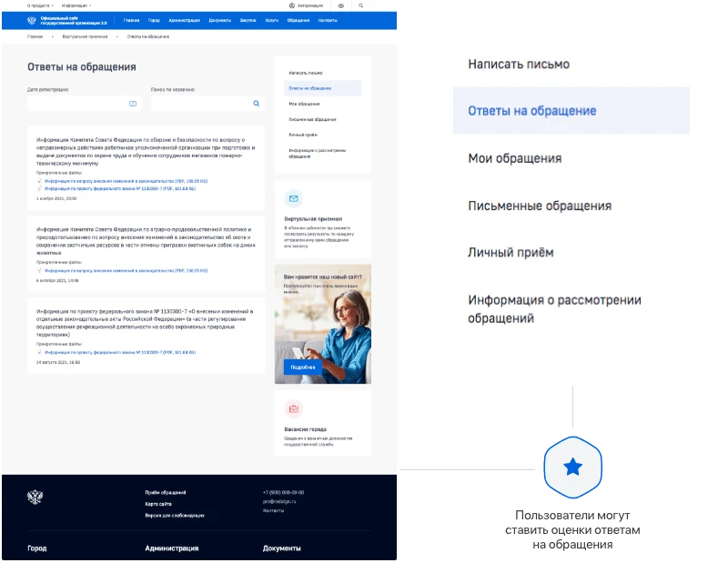This screenshot has height=563, width=728.
Task: Select Личный приём in the enlarged menu
Action: click(x=511, y=253)
